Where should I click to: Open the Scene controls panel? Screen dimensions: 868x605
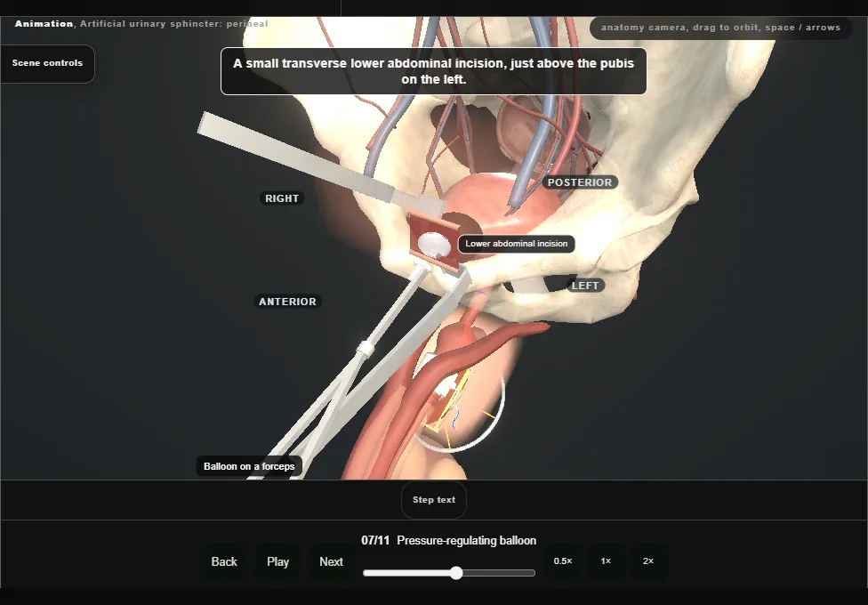pyautogui.click(x=47, y=64)
